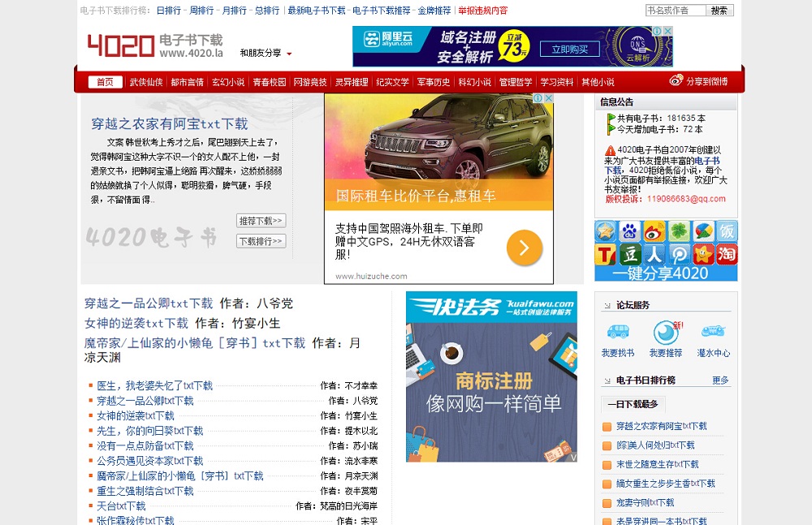Viewport: 812px width, 525px height.
Task: Open the 玄幻小说 category
Action: point(228,82)
